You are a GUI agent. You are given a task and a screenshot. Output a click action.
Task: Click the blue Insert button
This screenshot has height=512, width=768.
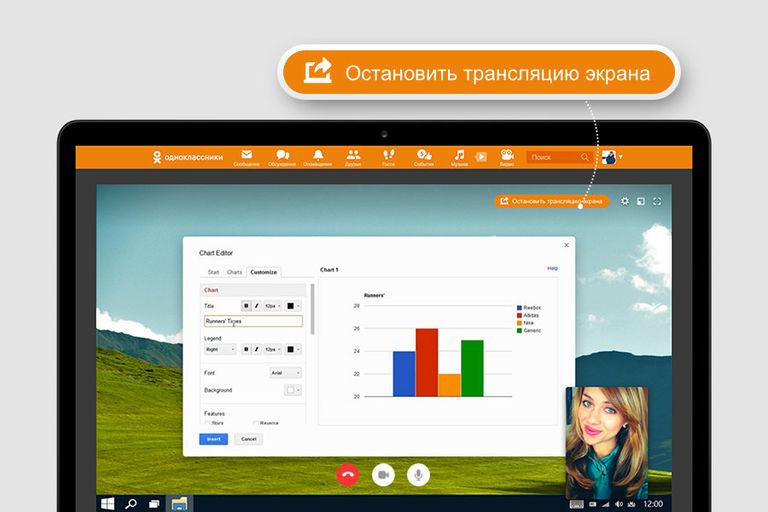pos(214,439)
